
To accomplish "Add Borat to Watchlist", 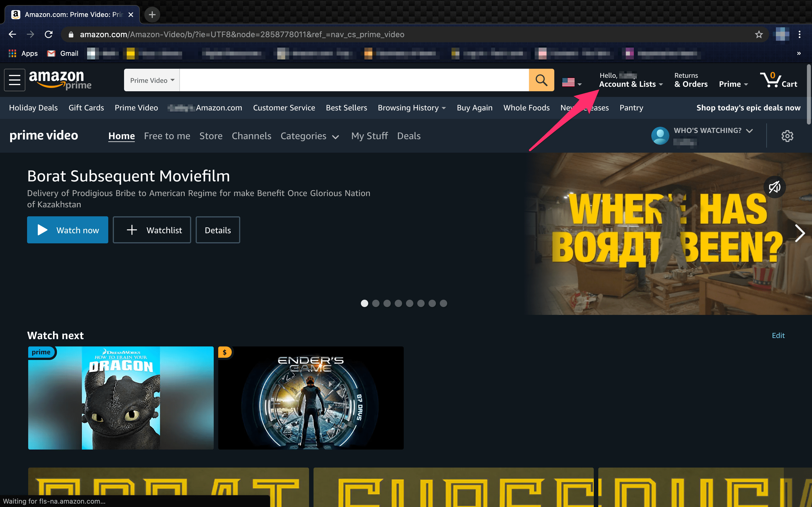I will (x=152, y=230).
